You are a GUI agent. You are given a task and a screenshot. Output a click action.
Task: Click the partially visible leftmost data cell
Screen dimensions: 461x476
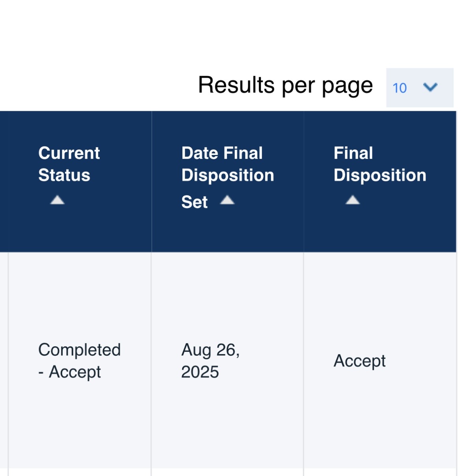4,360
